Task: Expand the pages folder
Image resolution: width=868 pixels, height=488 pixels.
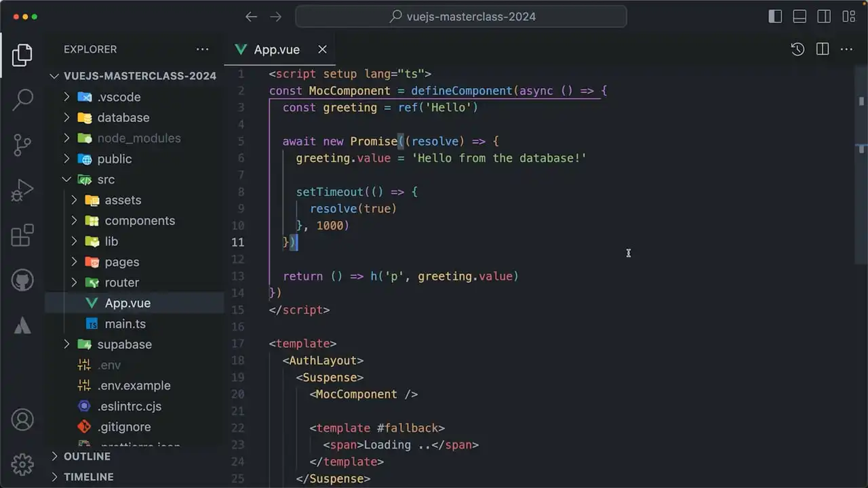Action: [134, 262]
